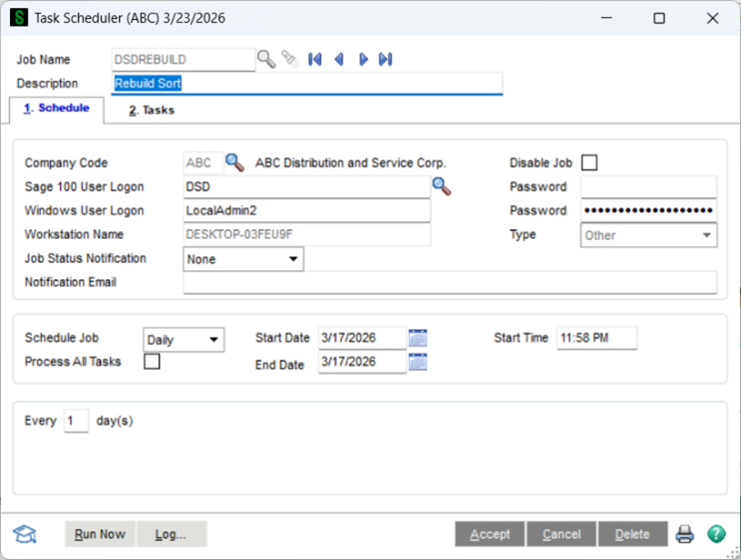Open the Job Name lookup magnifier
The height and width of the screenshot is (560, 741).
(266, 60)
